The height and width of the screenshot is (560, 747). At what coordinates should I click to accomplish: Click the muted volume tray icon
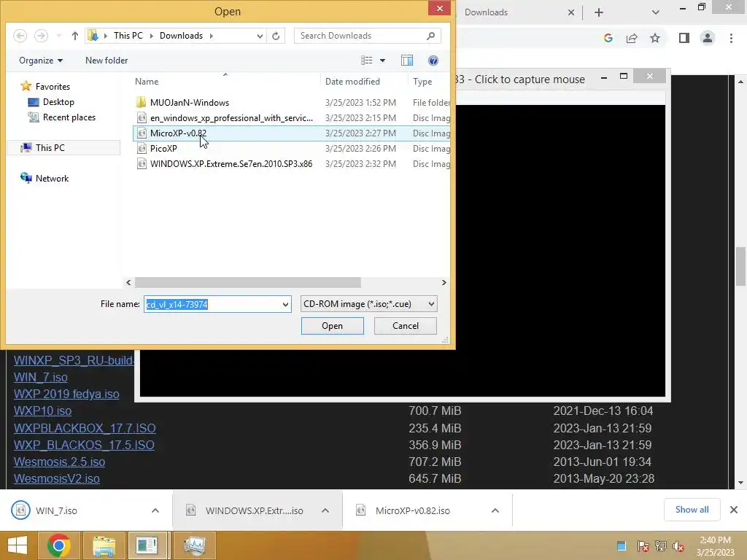point(678,545)
